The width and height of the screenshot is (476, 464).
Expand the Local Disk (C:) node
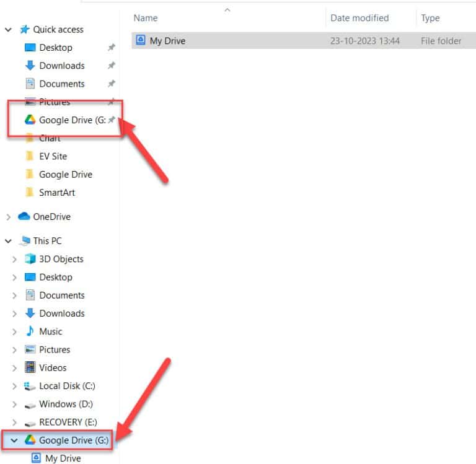click(14, 387)
